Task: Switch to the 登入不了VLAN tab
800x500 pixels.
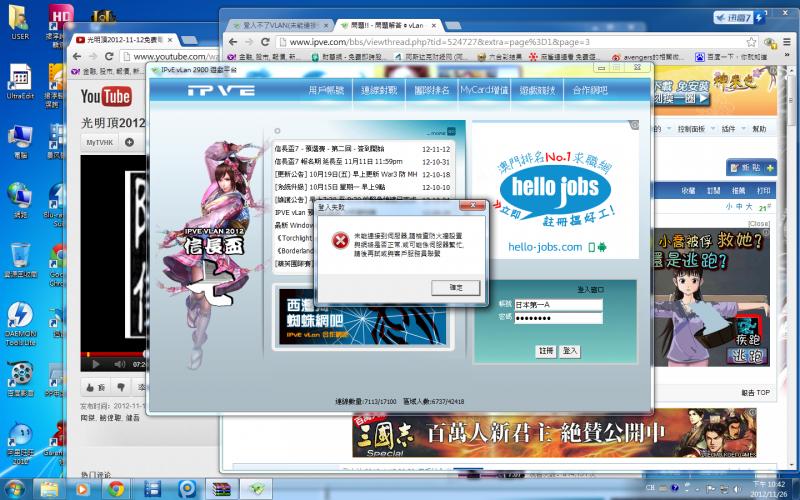Action: click(280, 25)
